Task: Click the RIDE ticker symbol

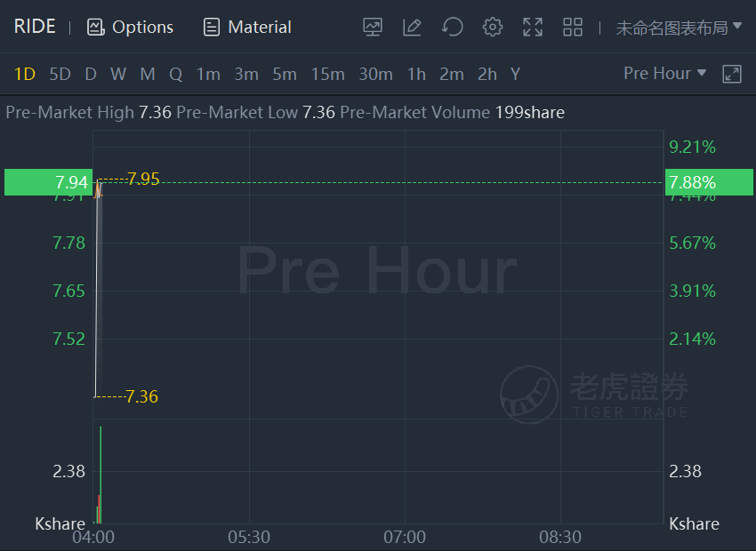Action: tap(35, 27)
